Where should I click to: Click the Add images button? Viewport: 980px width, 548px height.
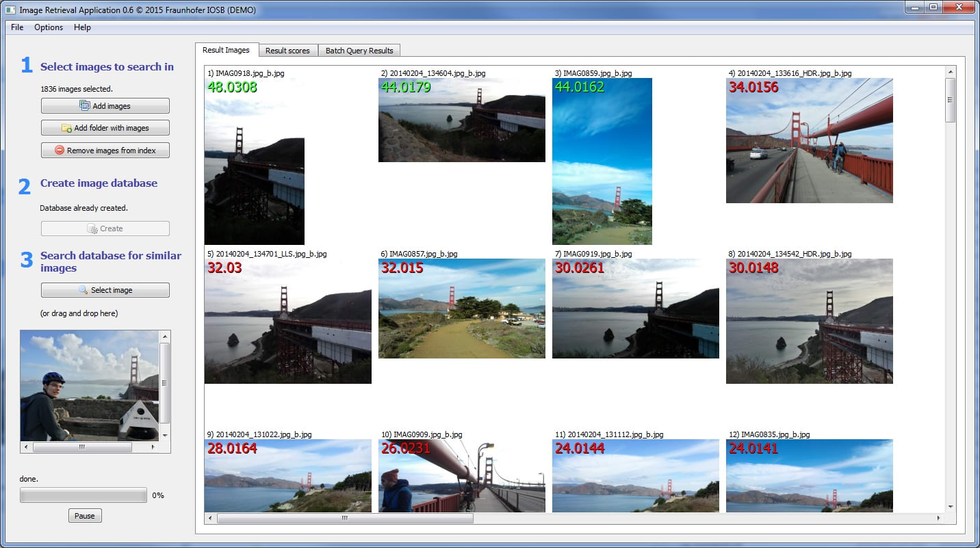[x=105, y=106]
